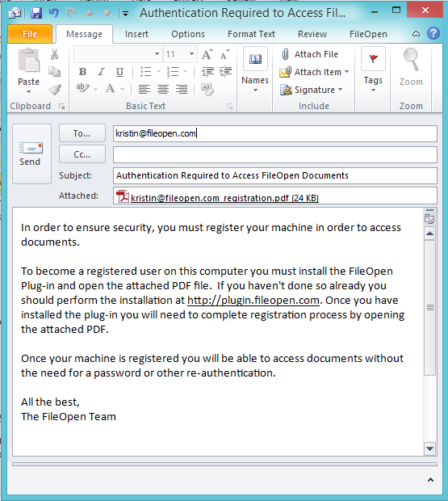Click the Subject text field

tap(275, 175)
